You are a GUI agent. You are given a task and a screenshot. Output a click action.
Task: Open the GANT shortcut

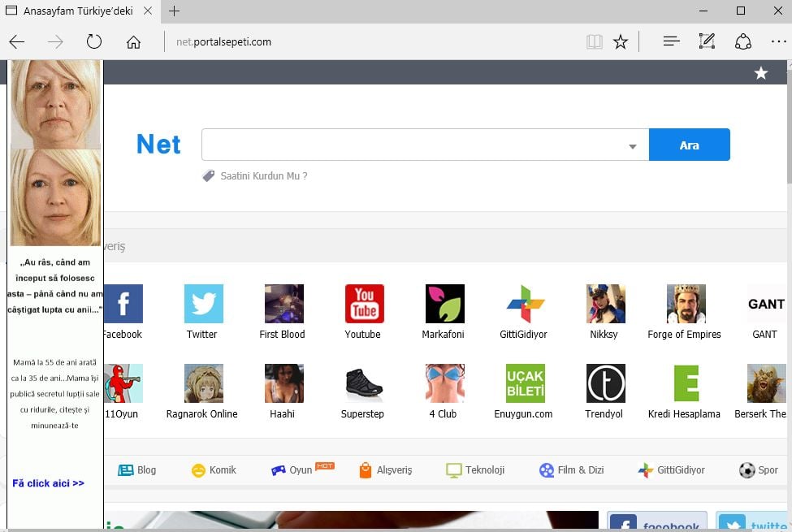[x=766, y=304]
